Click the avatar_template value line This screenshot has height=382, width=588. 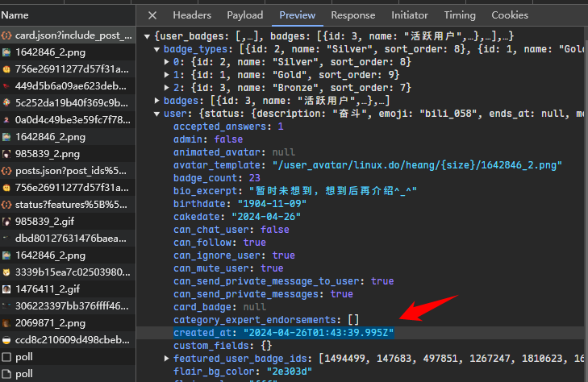click(368, 165)
